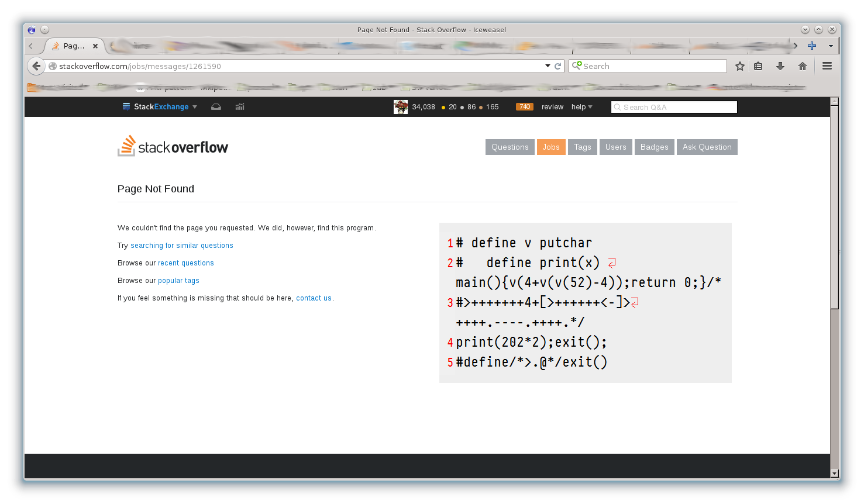Viewport: 864px width, 504px height.
Task: Open the bookmarks list icon
Action: pos(758,66)
